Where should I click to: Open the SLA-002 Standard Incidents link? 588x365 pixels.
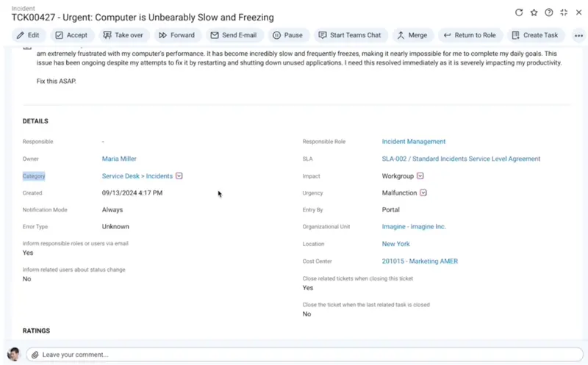tap(461, 159)
